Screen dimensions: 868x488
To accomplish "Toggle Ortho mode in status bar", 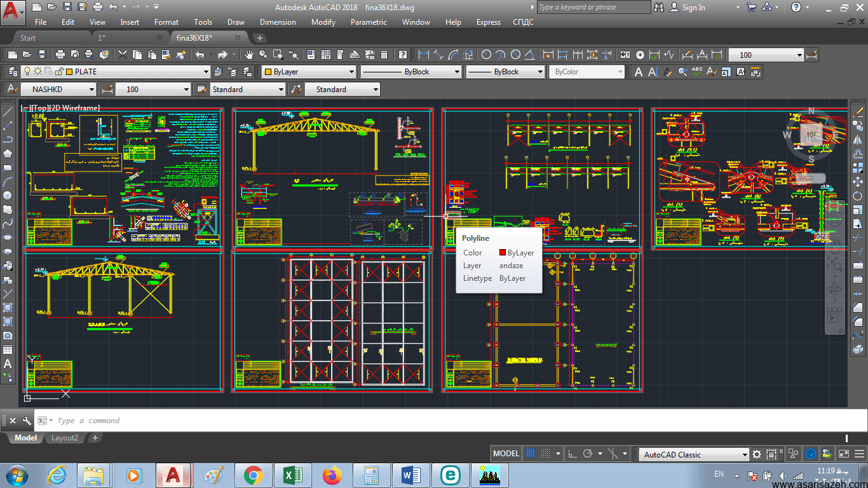I will point(572,454).
